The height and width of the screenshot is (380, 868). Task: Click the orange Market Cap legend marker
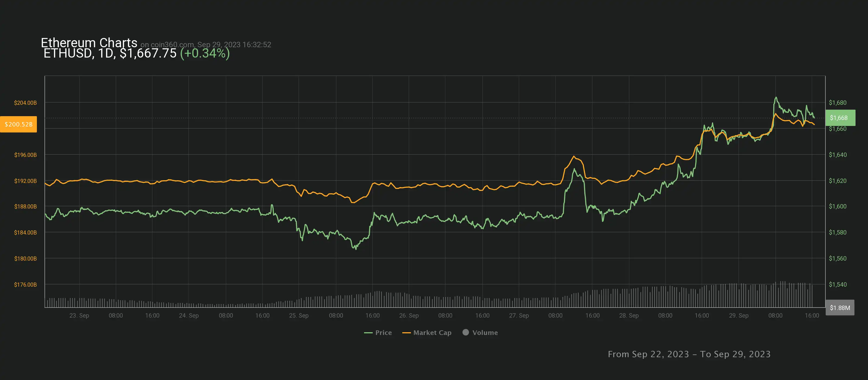tap(406, 333)
